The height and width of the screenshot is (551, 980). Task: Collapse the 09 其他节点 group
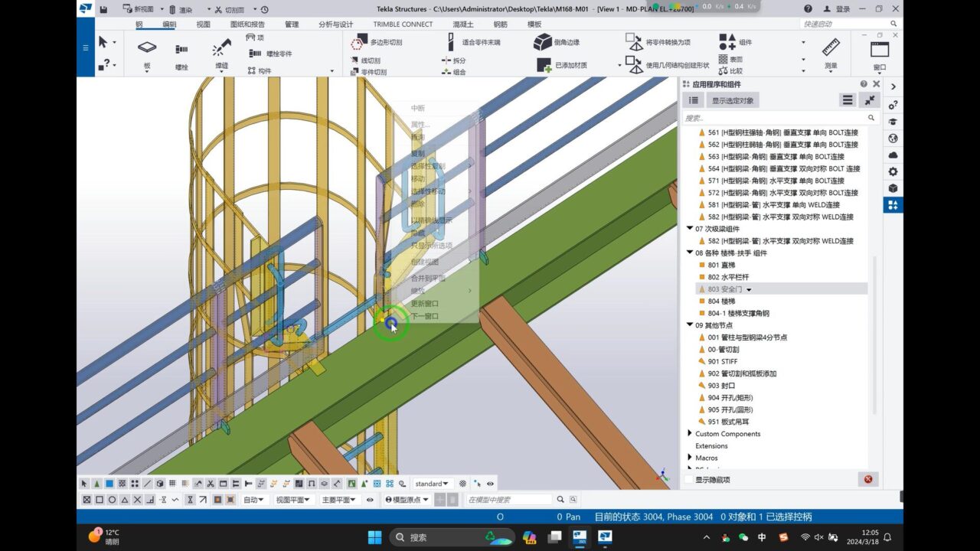point(689,325)
